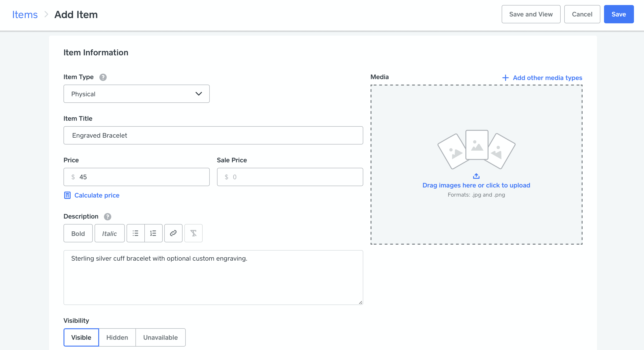Click the clear formatting icon

(193, 233)
